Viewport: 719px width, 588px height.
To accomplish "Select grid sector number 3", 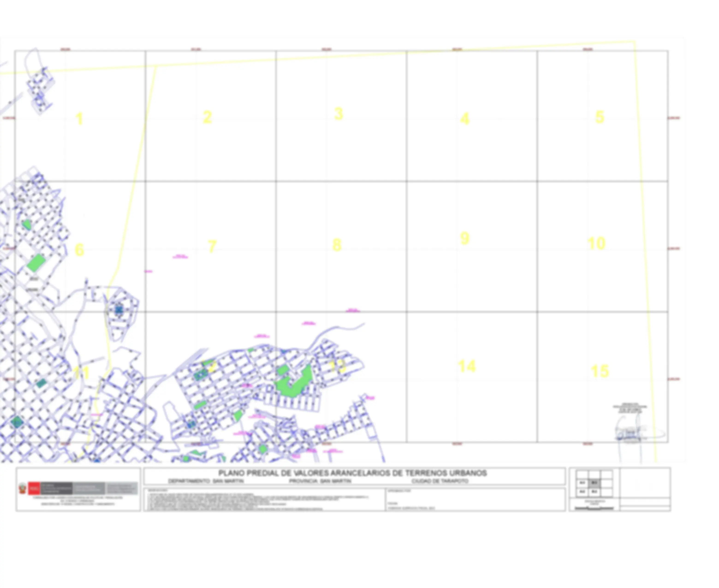I will pos(339,114).
